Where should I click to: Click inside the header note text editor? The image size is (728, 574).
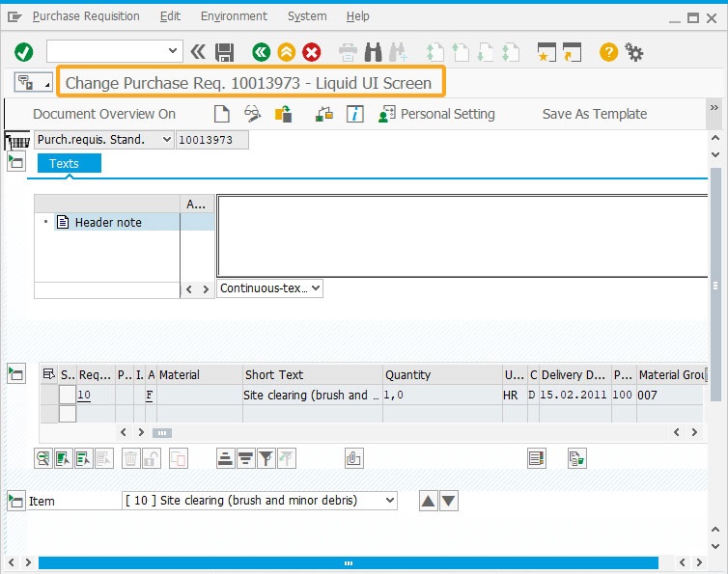462,235
